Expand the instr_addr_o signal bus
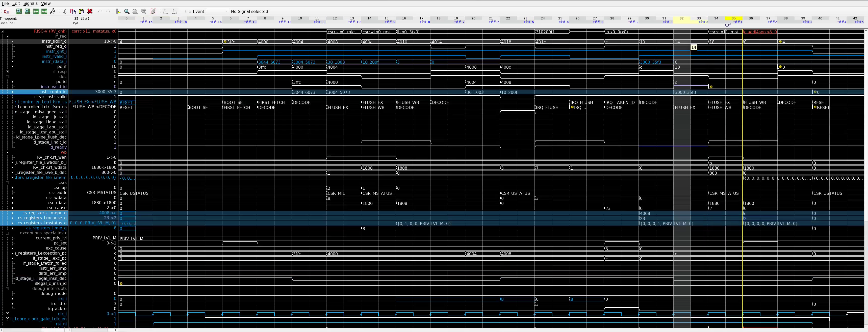Image resolution: width=868 pixels, height=332 pixels. [12, 41]
